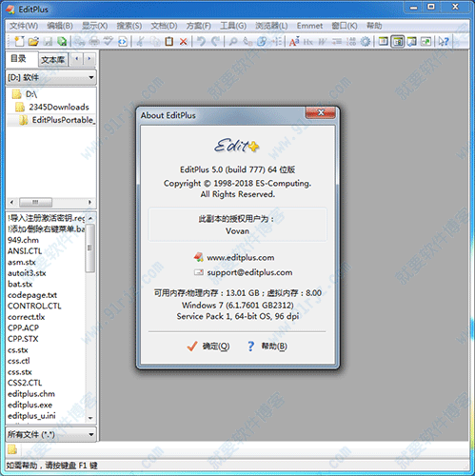The width and height of the screenshot is (475, 476).
Task: Toggle the output window toolbar button
Action: click(x=411, y=41)
